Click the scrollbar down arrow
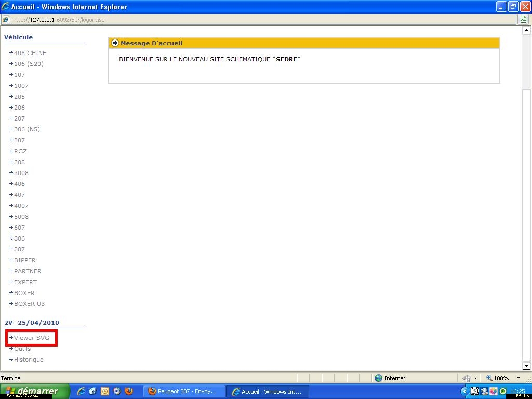532x399 pixels. 526,366
